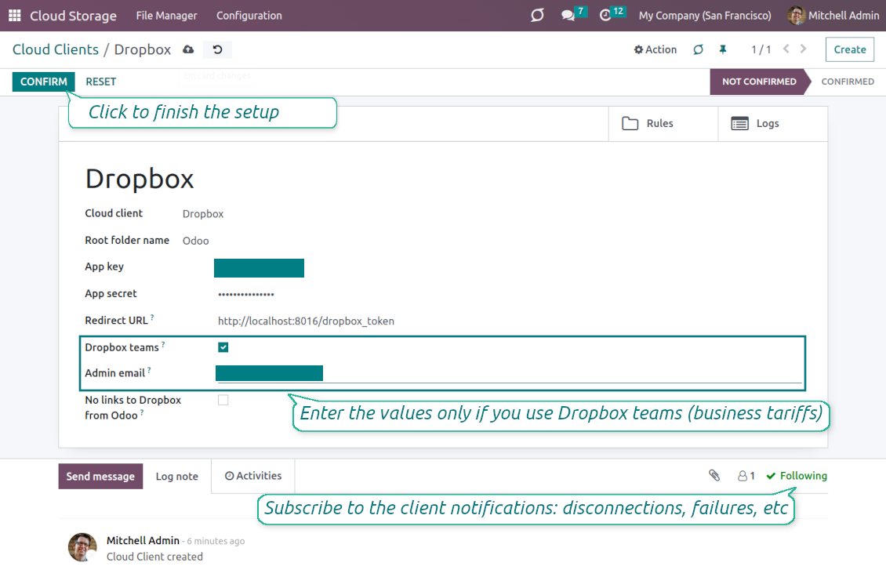Go to previous record arrow
Screen dimensions: 886x588
coord(786,49)
